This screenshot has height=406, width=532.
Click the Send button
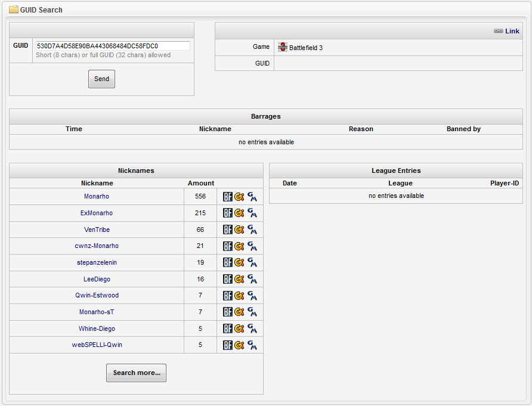(101, 79)
